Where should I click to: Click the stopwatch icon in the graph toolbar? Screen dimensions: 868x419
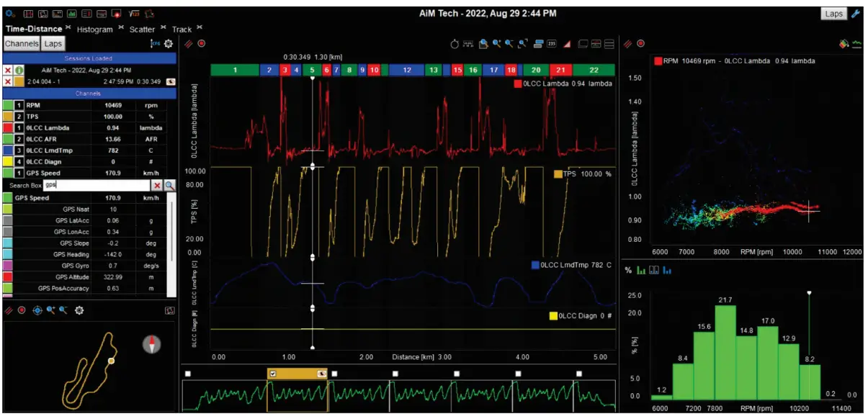point(455,44)
